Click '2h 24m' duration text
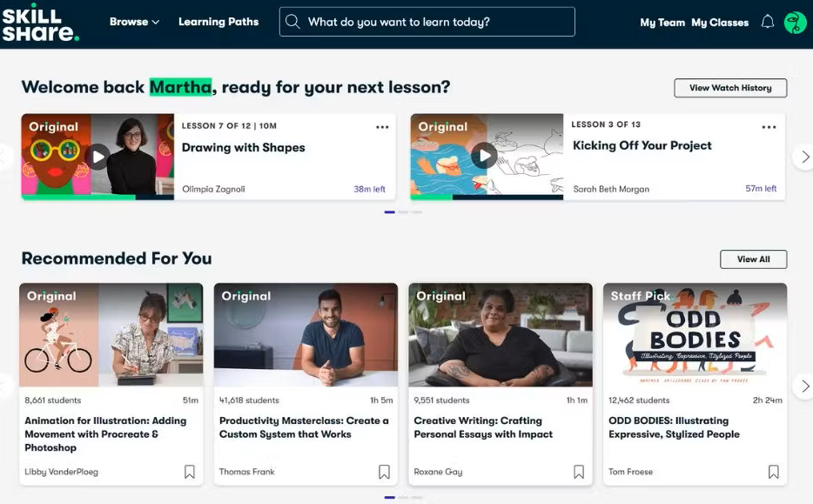Viewport: 813px width, 504px height. pos(768,400)
